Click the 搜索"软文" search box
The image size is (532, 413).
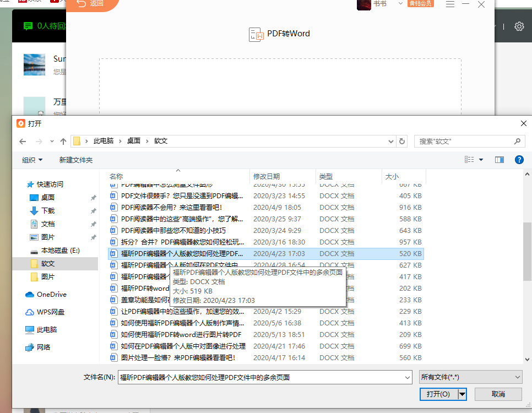point(470,141)
